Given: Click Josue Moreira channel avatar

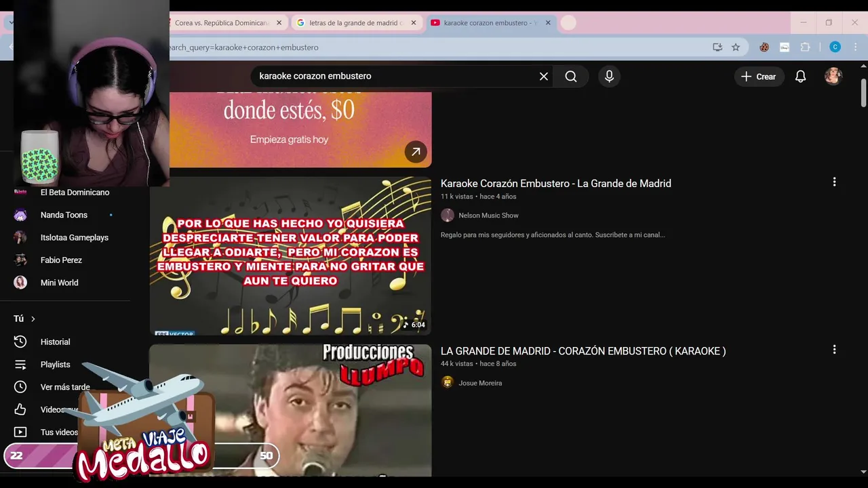Looking at the screenshot, I should [448, 383].
